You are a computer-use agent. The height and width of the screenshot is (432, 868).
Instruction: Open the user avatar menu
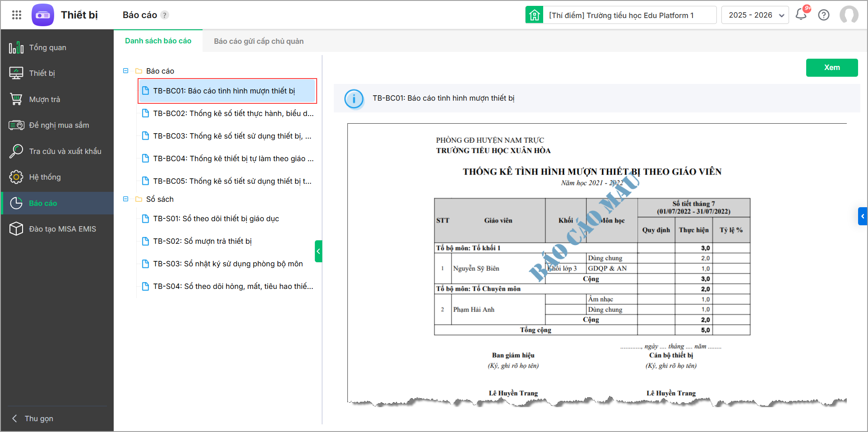coord(849,15)
